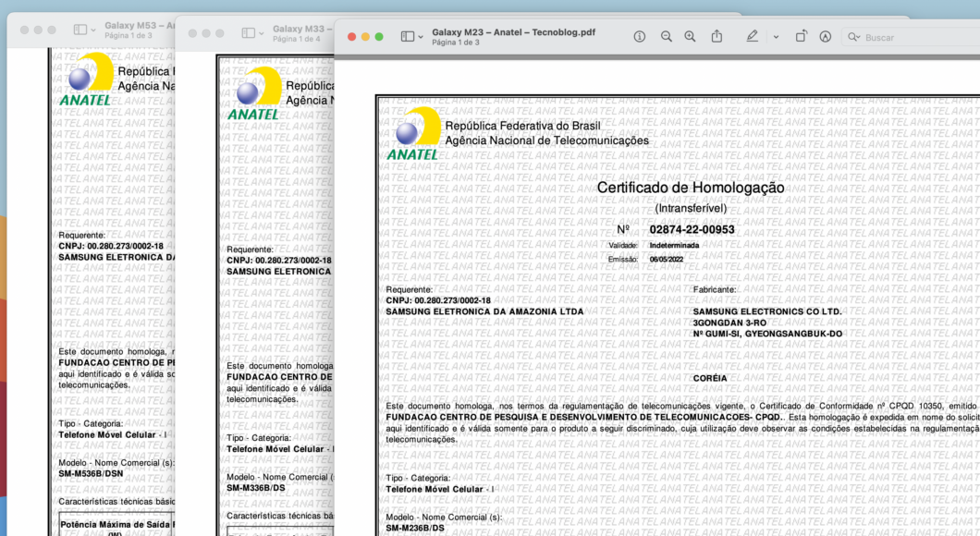This screenshot has height=536, width=980.
Task: Click certificate number 02874-22-00953
Action: (692, 229)
